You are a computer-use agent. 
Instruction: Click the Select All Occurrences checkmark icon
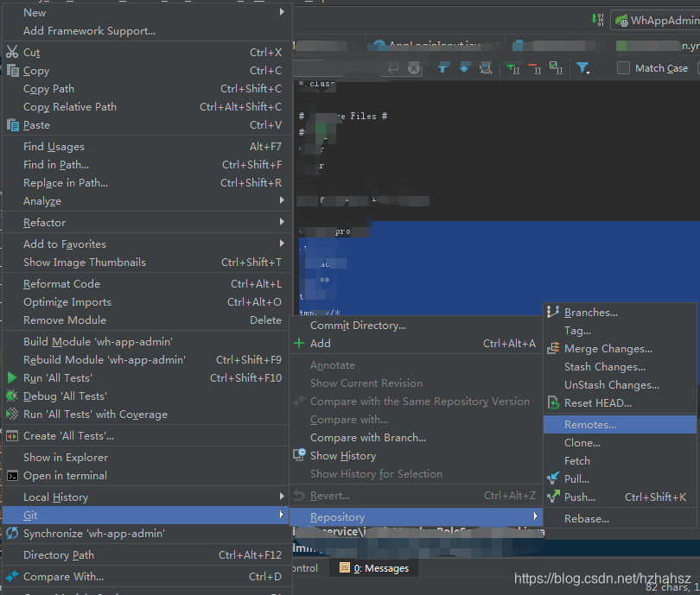point(556,68)
